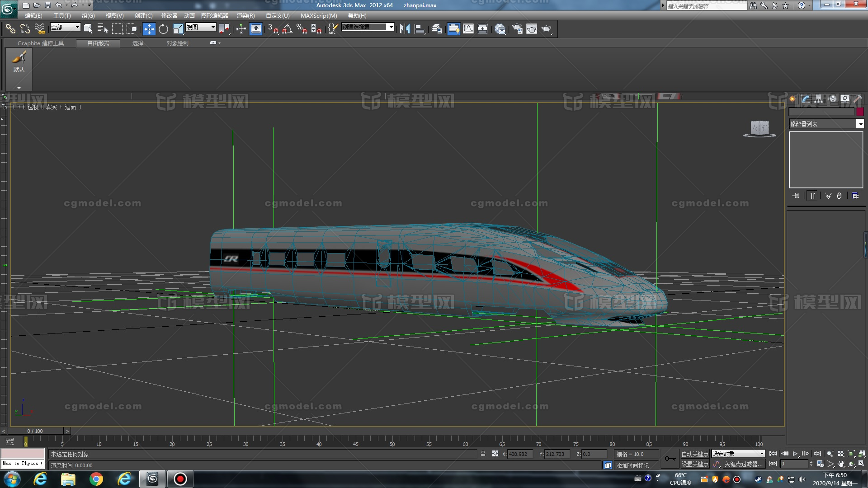This screenshot has width=868, height=488.
Task: Switch to 对象绘制 ribbon tab
Action: click(x=177, y=43)
